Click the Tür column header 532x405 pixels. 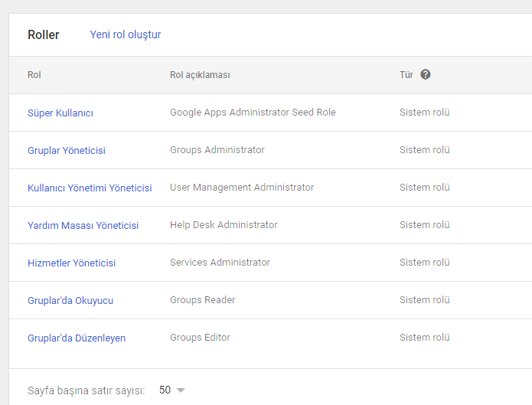tap(406, 75)
